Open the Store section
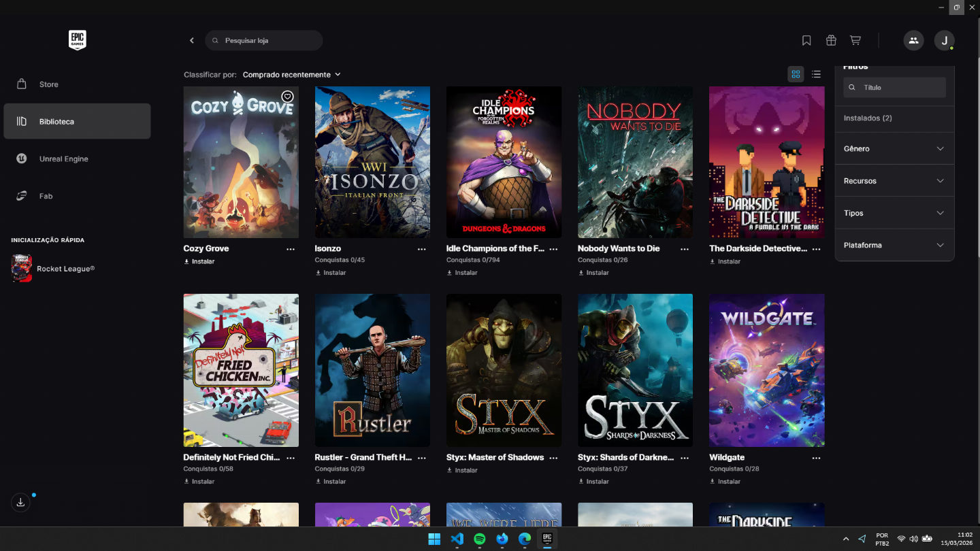Viewport: 980px width, 551px height. [77, 84]
